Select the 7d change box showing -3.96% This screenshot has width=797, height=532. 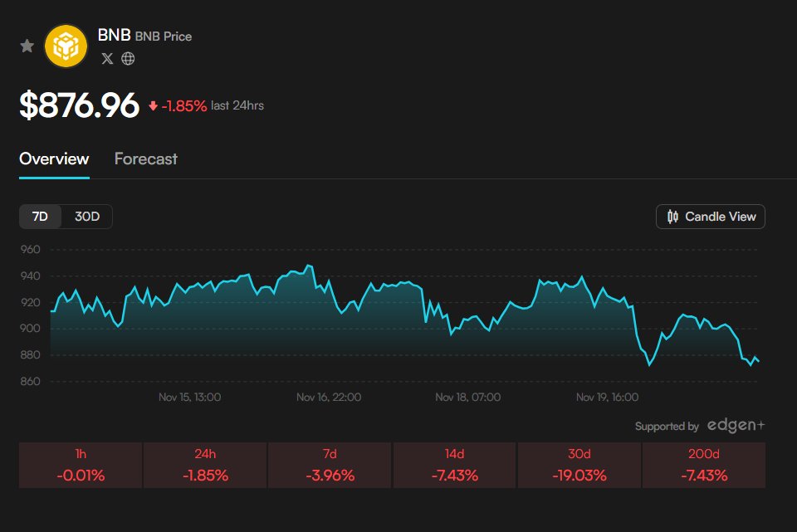coord(329,465)
